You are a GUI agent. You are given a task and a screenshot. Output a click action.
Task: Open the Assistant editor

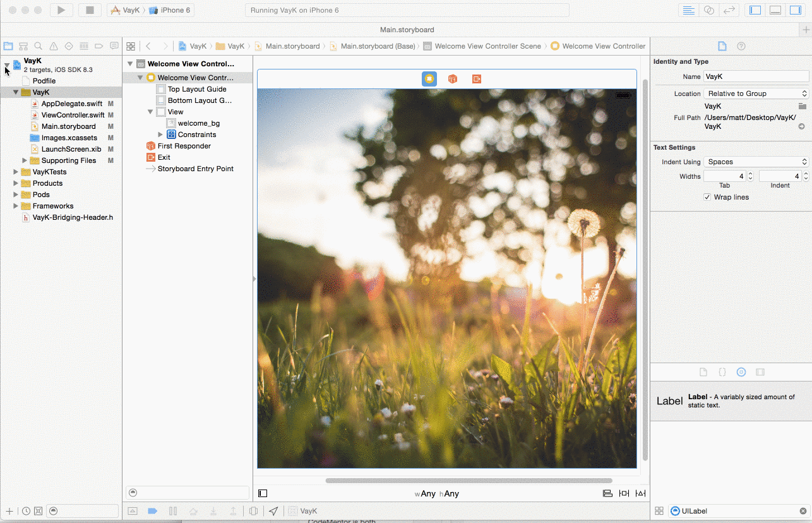tap(709, 10)
